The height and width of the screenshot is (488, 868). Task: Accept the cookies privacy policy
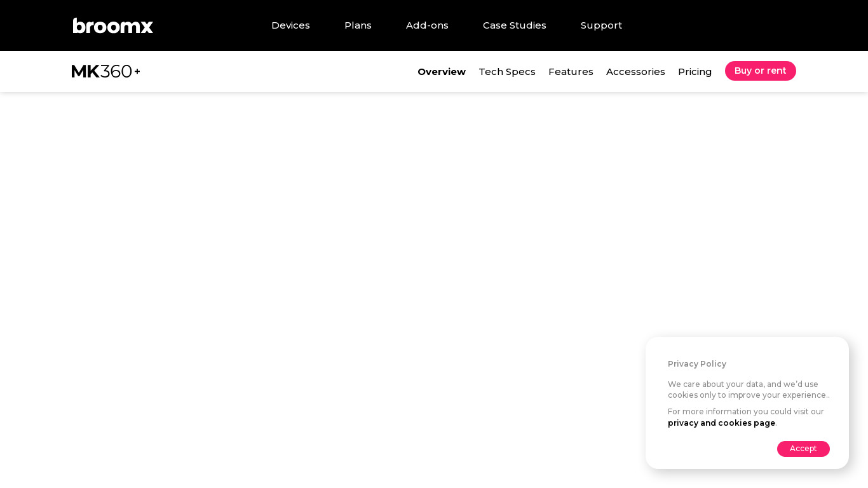(x=803, y=449)
